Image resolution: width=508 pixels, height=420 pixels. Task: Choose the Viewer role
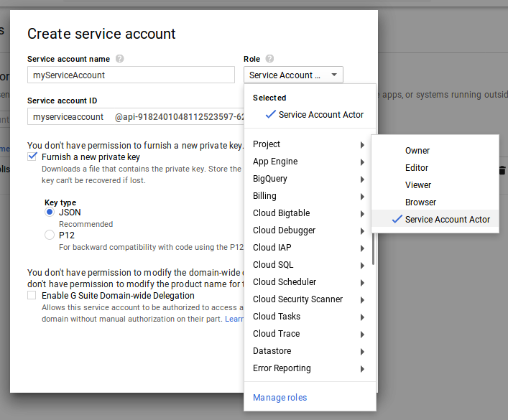pos(418,185)
